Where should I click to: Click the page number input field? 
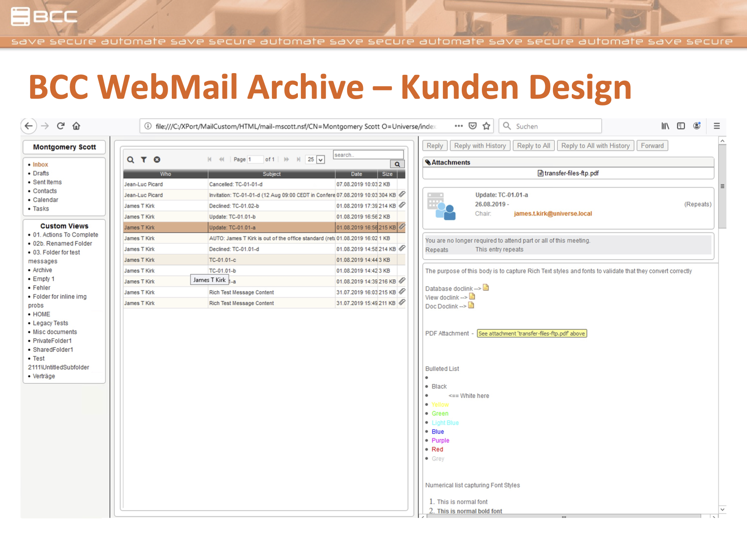[255, 159]
